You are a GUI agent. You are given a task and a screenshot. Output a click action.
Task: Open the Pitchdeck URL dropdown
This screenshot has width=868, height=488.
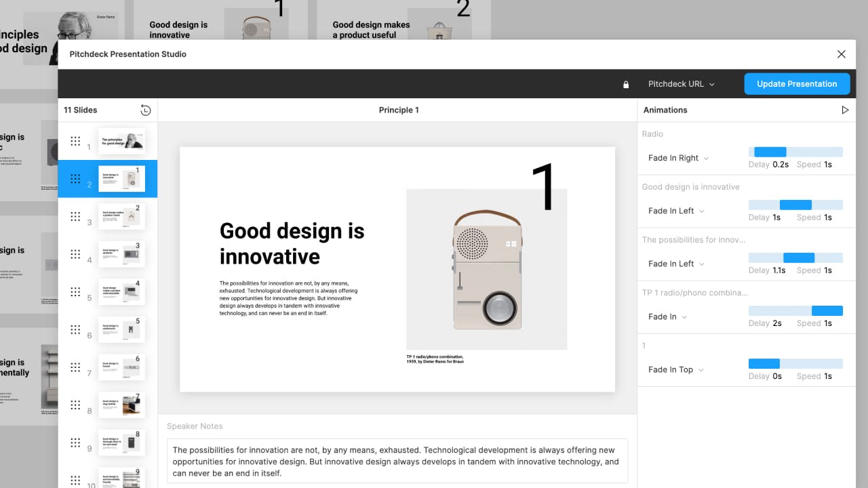682,84
